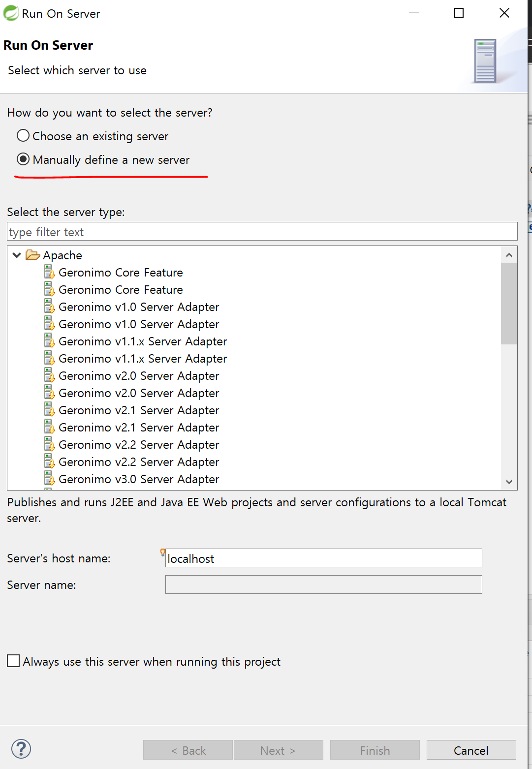The image size is (532, 769).
Task: Click the content assist lightbulb by host name
Action: (163, 552)
